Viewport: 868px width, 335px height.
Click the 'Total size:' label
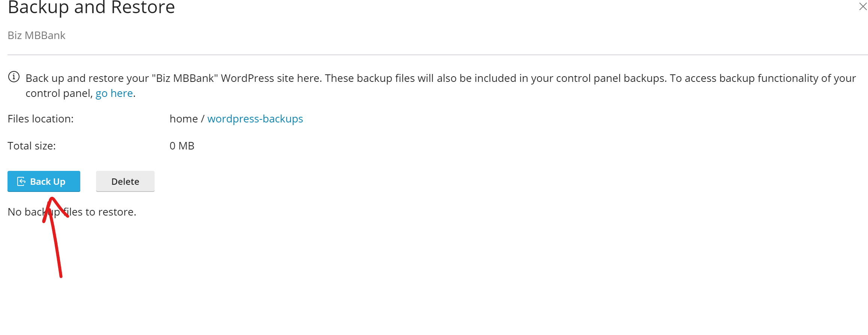(x=32, y=146)
